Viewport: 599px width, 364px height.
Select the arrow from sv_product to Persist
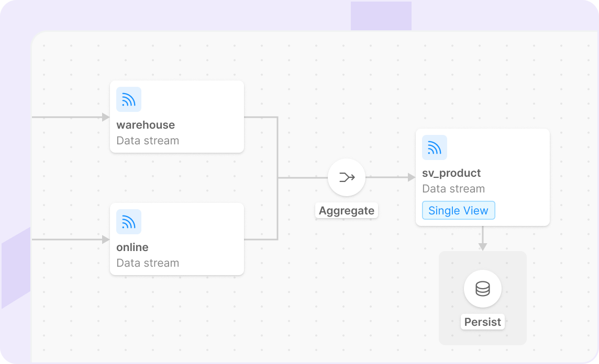[x=482, y=238]
